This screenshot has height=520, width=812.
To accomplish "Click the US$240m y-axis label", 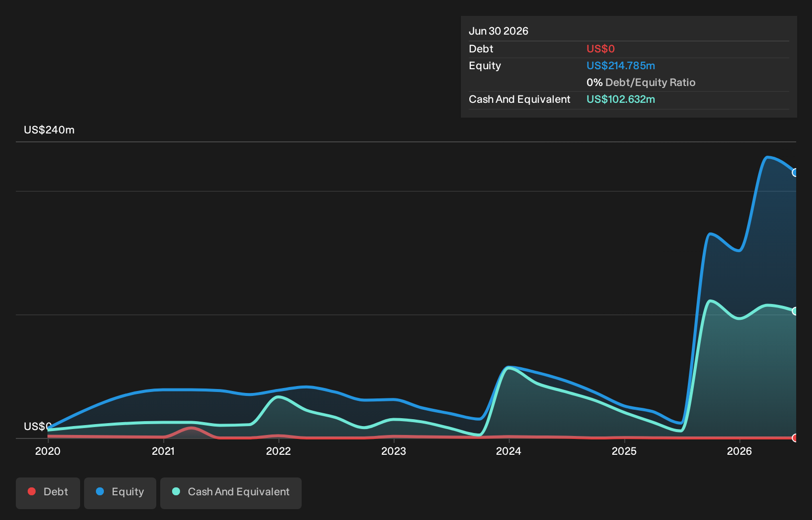I will [49, 130].
